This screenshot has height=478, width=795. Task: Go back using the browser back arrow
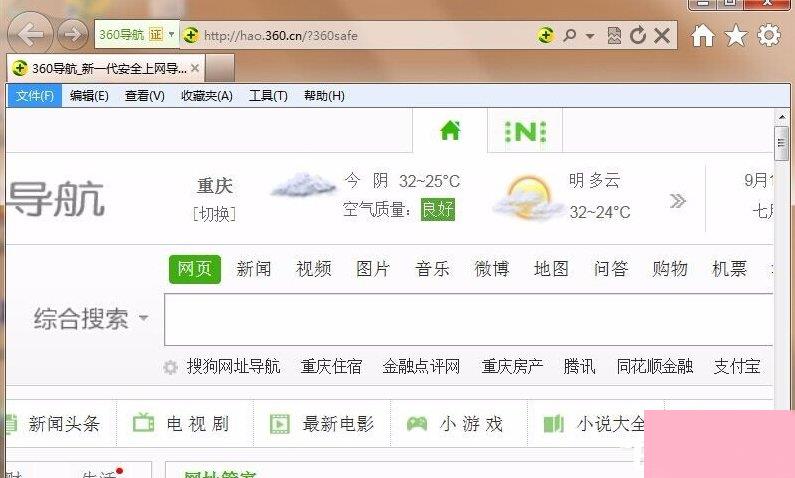[x=30, y=33]
